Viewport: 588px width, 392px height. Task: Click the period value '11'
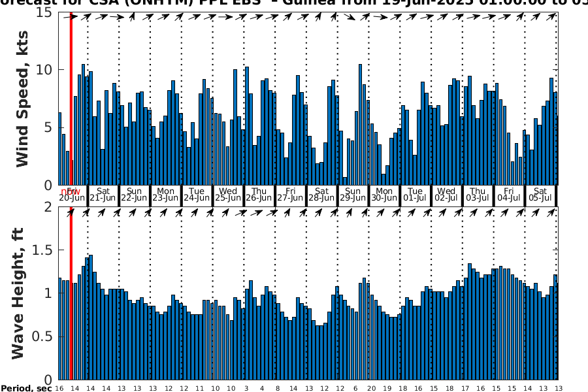pos(199,388)
